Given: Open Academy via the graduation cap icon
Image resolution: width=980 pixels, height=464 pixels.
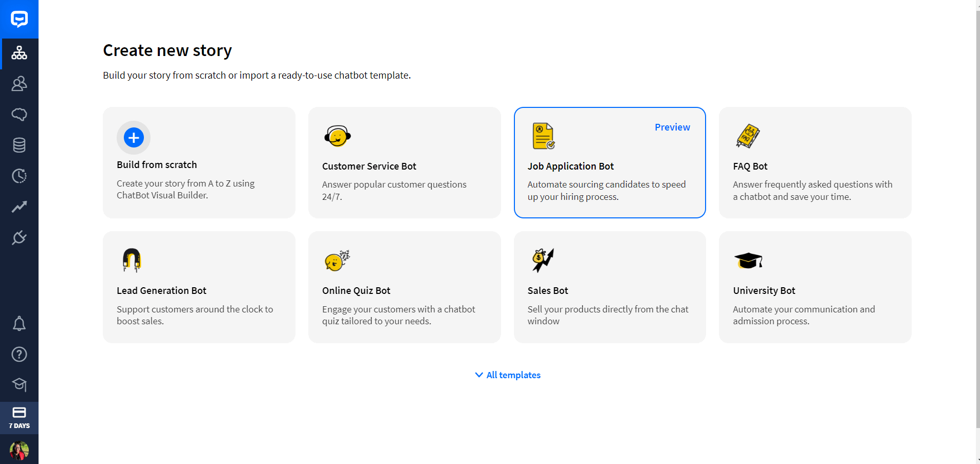Looking at the screenshot, I should click(x=20, y=385).
